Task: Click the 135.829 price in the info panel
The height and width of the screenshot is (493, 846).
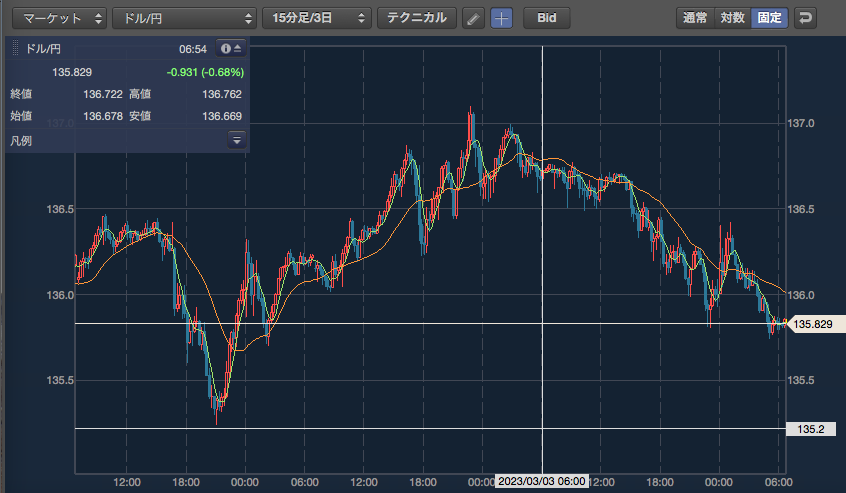Action: pyautogui.click(x=72, y=72)
